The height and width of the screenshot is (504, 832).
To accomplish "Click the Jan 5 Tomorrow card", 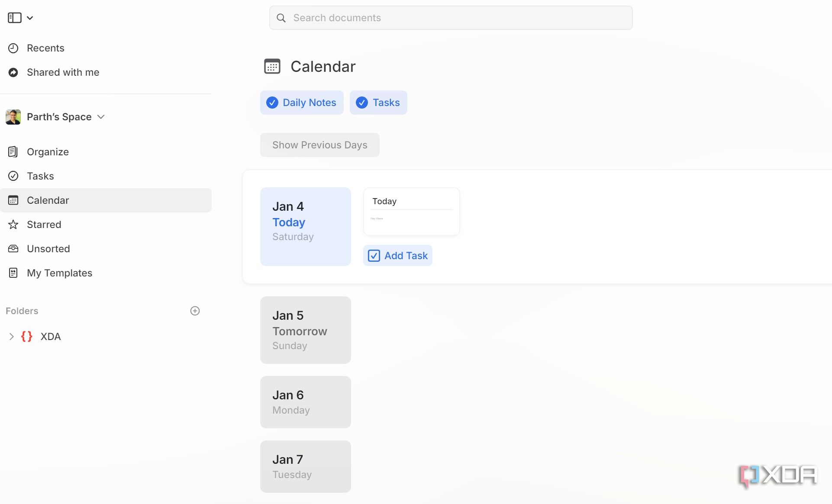I will (x=305, y=330).
